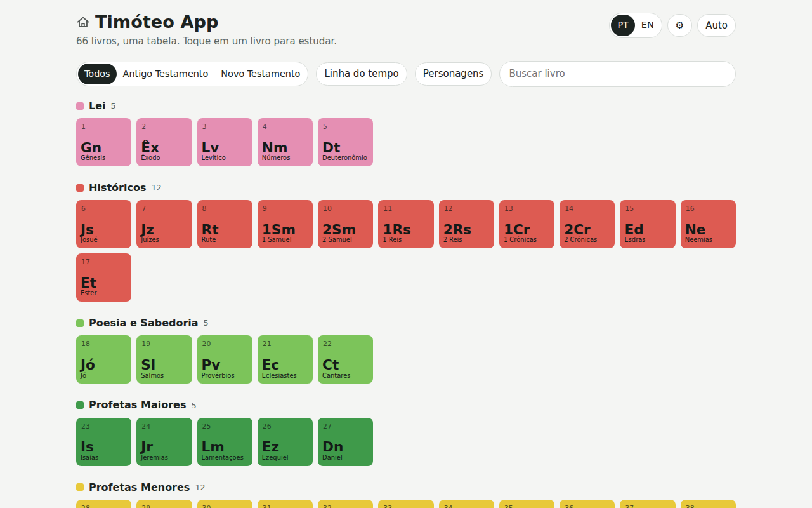
Task: Open the Jeremias book tile
Action: (x=164, y=442)
